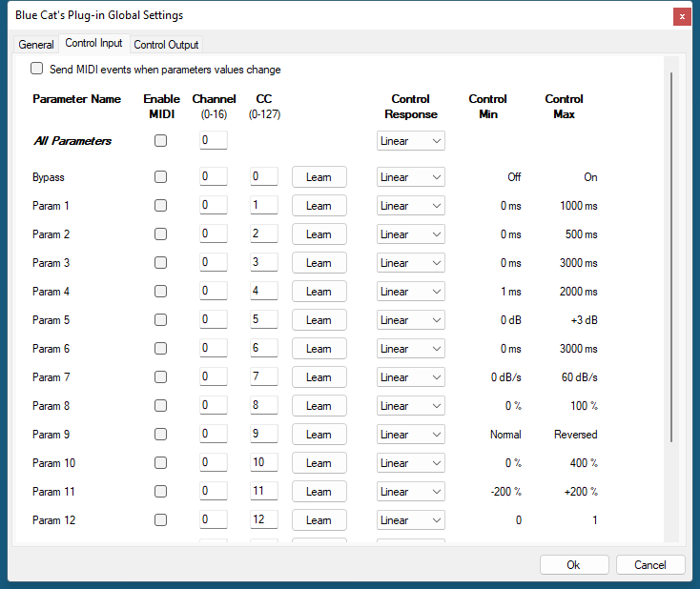Viewport: 700px width, 589px height.
Task: Toggle Enable MIDI for Param 3
Action: point(161,263)
